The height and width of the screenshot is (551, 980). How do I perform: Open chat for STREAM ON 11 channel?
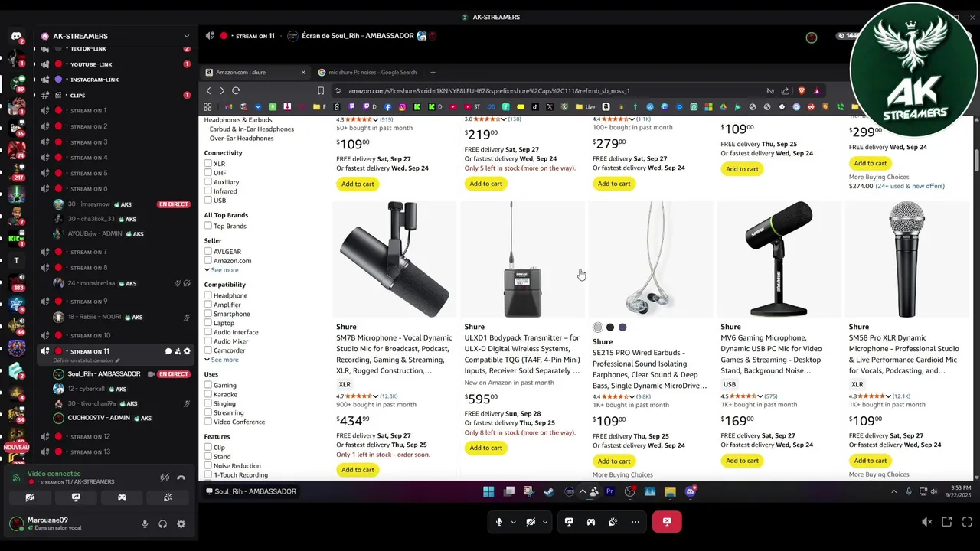tap(168, 351)
